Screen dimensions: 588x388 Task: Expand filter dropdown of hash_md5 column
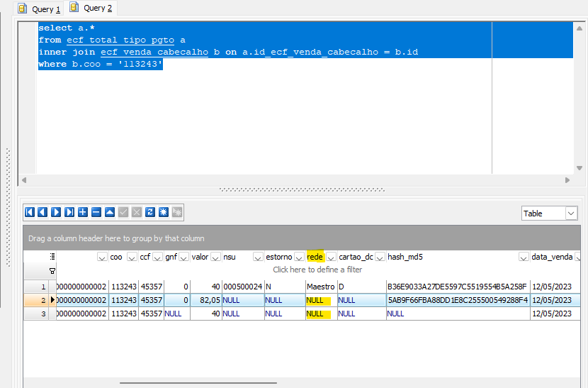pos(524,257)
